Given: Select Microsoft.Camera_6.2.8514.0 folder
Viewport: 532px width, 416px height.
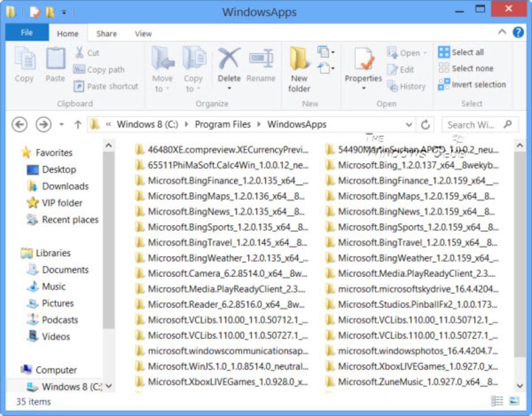Looking at the screenshot, I should tap(221, 274).
